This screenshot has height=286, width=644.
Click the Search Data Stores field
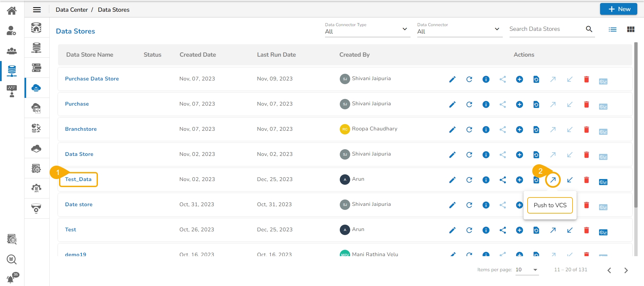click(x=546, y=29)
